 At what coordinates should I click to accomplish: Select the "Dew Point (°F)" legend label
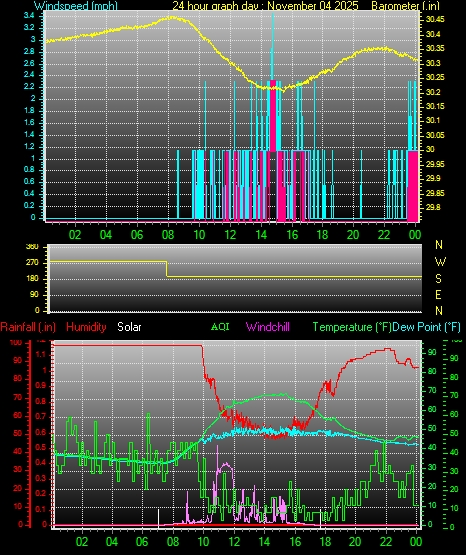pyautogui.click(x=426, y=327)
